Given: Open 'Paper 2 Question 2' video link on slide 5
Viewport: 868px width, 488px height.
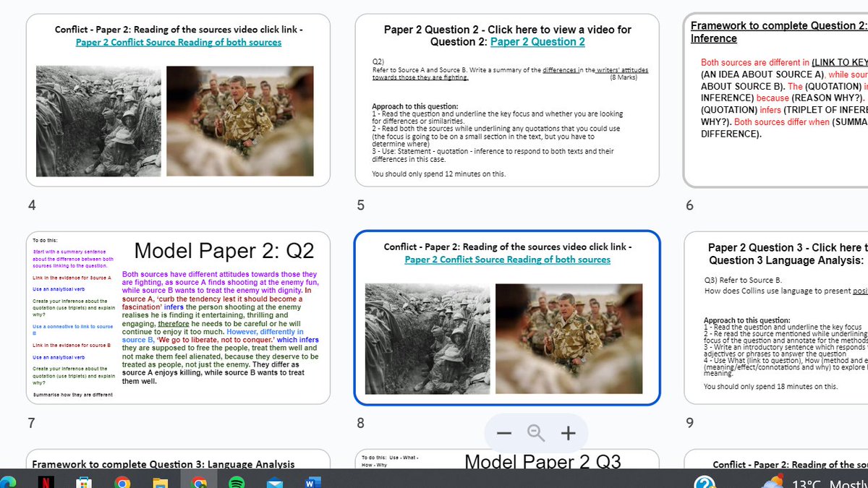Looking at the screenshot, I should pos(537,42).
